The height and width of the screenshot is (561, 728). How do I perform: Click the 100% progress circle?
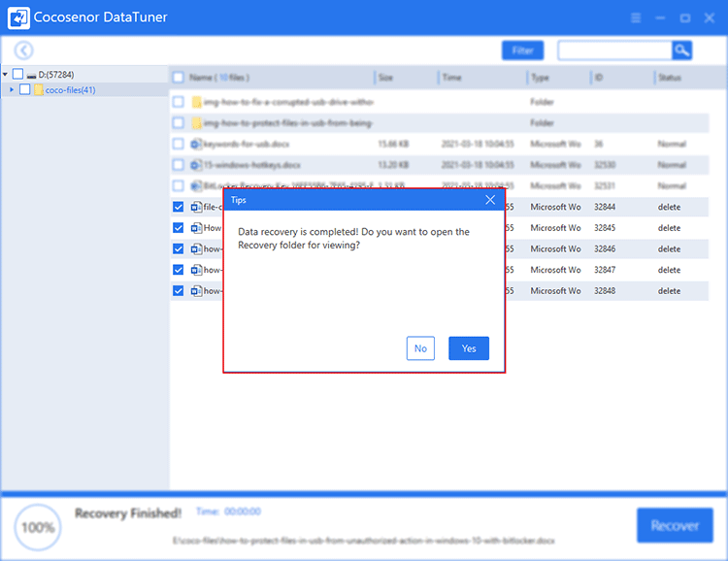38,527
